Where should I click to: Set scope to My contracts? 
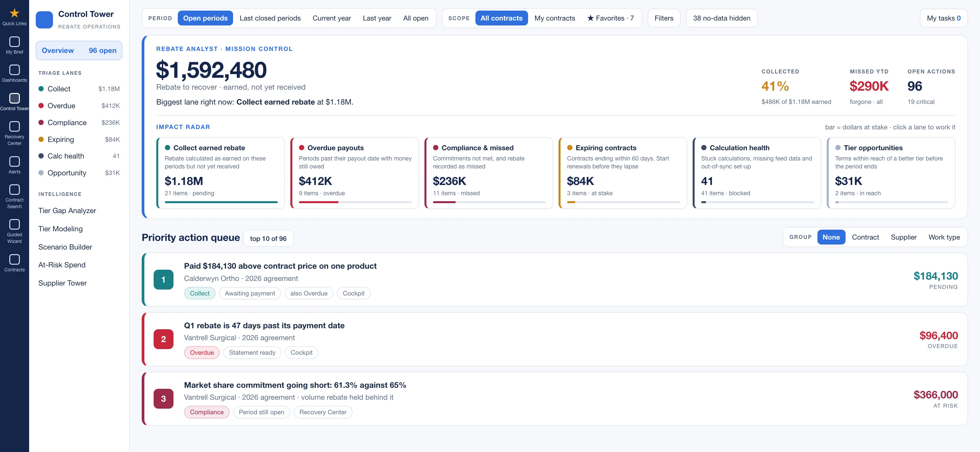coord(554,18)
